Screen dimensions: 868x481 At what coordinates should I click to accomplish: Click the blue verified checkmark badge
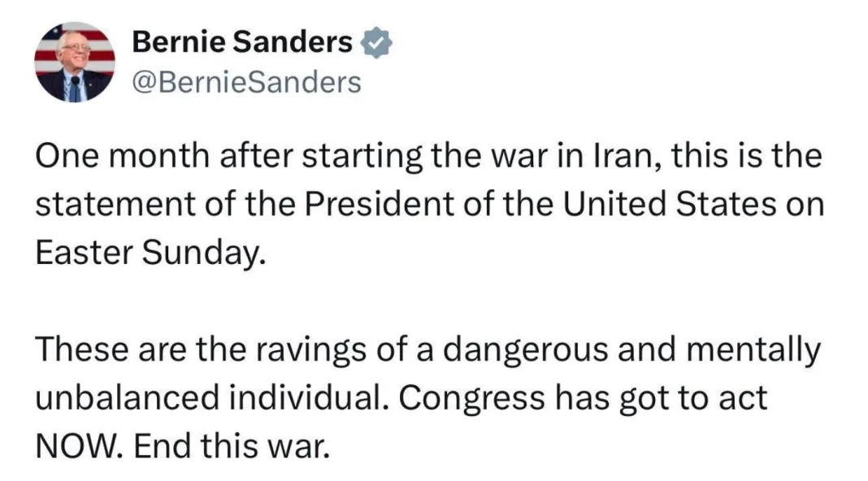click(375, 42)
